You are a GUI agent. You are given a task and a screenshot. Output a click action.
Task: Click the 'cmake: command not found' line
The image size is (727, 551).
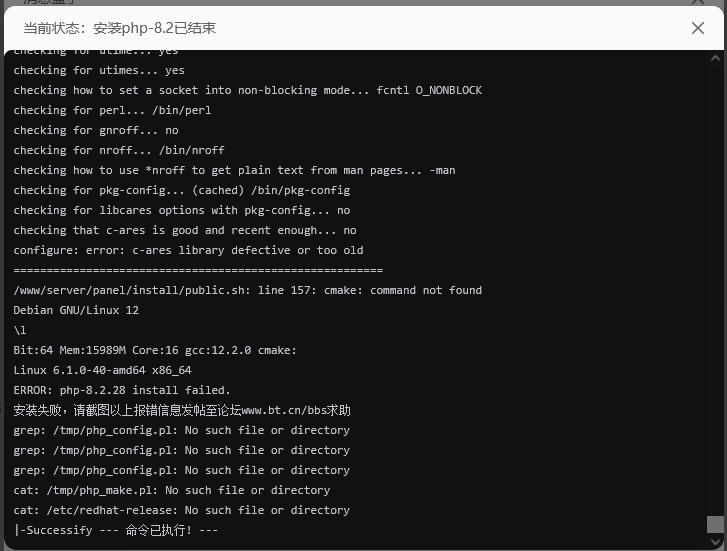click(248, 290)
